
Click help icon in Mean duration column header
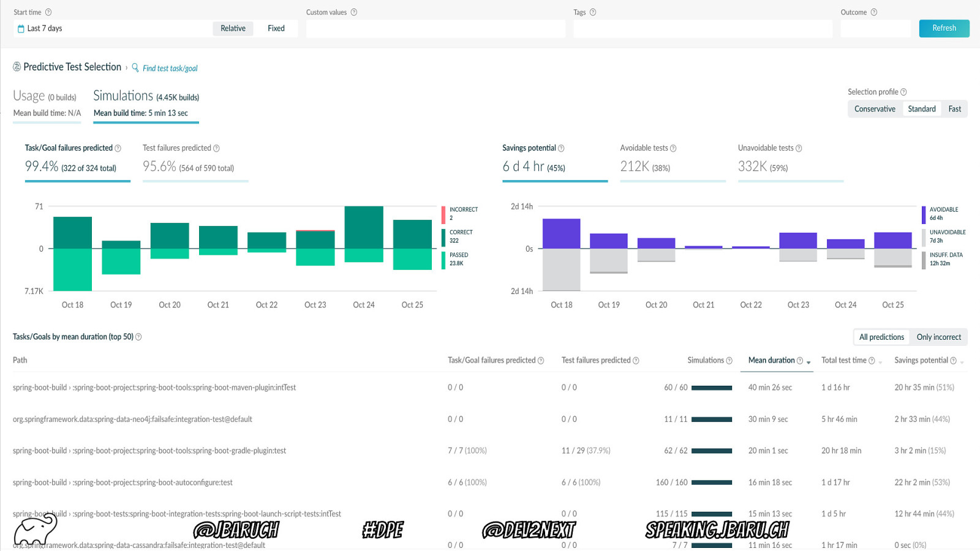pos(800,361)
